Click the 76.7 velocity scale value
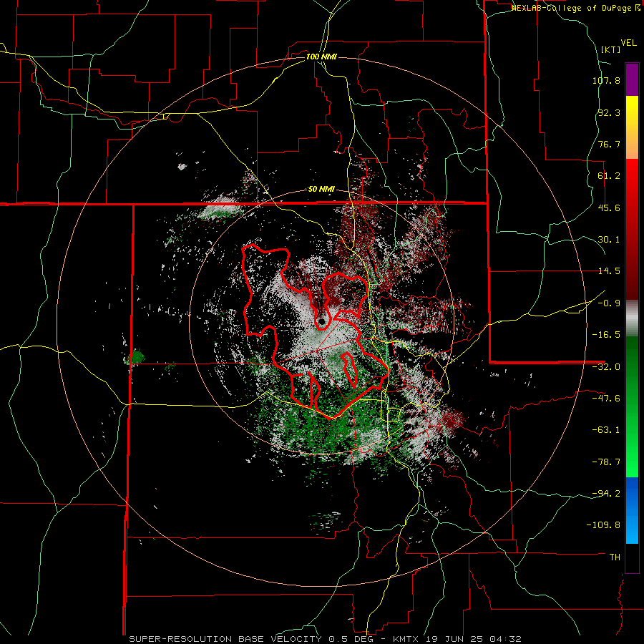The image size is (644, 644). point(609,144)
